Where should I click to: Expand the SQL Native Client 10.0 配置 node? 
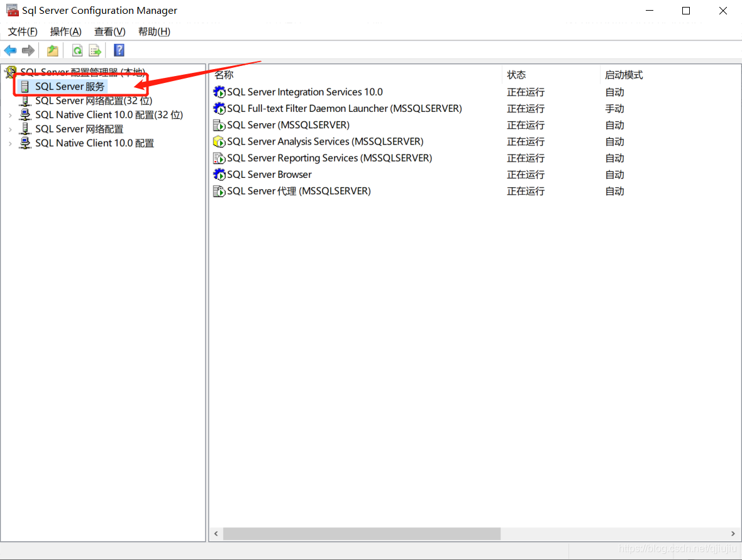[11, 143]
